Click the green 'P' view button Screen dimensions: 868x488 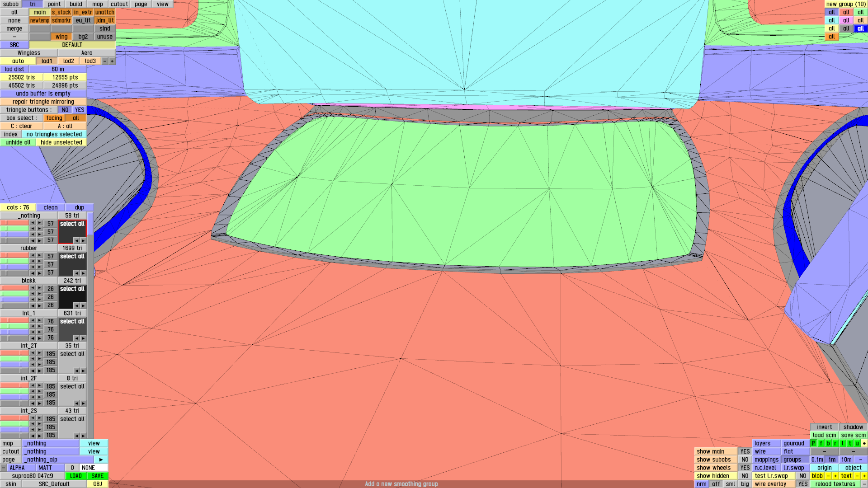pyautogui.click(x=814, y=443)
